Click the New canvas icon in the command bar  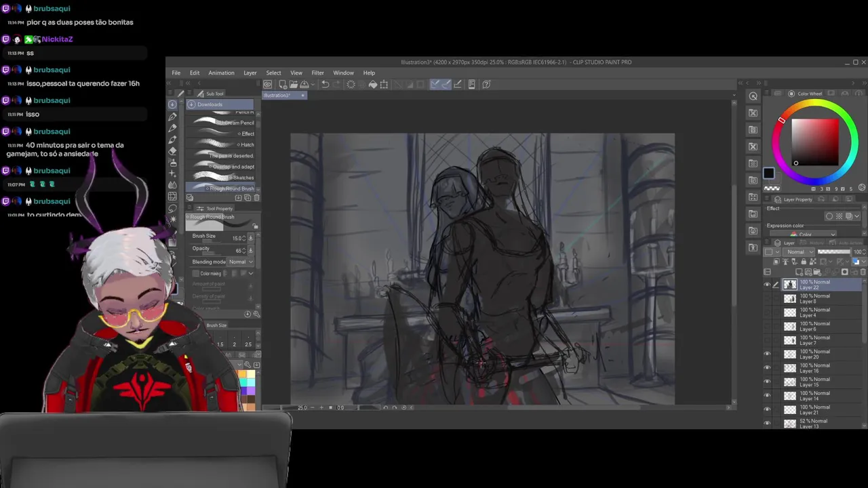tap(282, 84)
